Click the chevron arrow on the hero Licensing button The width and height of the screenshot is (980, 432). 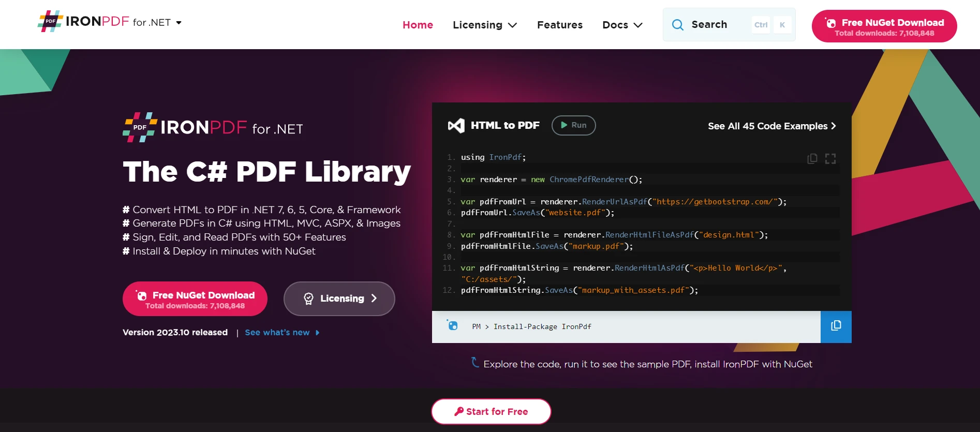point(374,299)
